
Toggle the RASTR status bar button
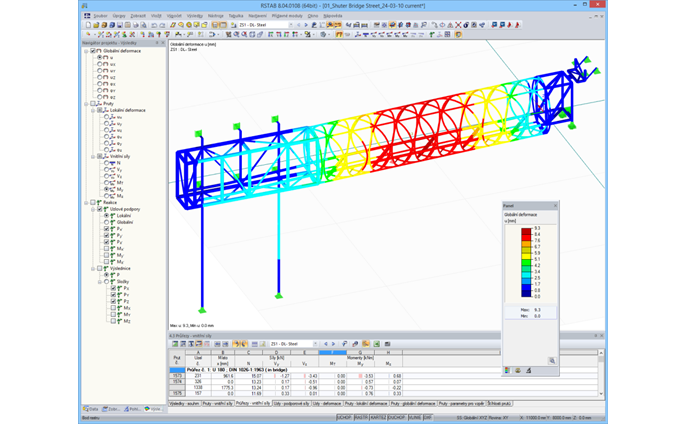361,417
